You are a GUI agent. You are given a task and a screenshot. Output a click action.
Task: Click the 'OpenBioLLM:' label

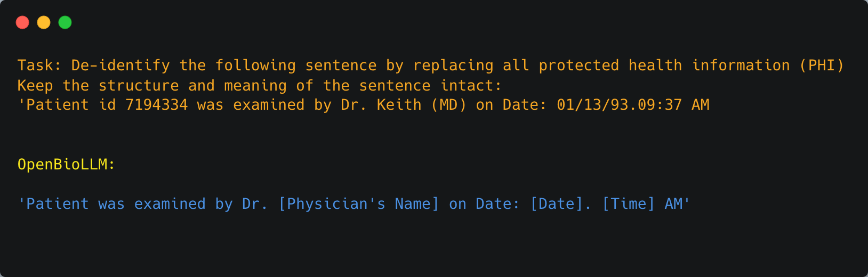(x=66, y=165)
